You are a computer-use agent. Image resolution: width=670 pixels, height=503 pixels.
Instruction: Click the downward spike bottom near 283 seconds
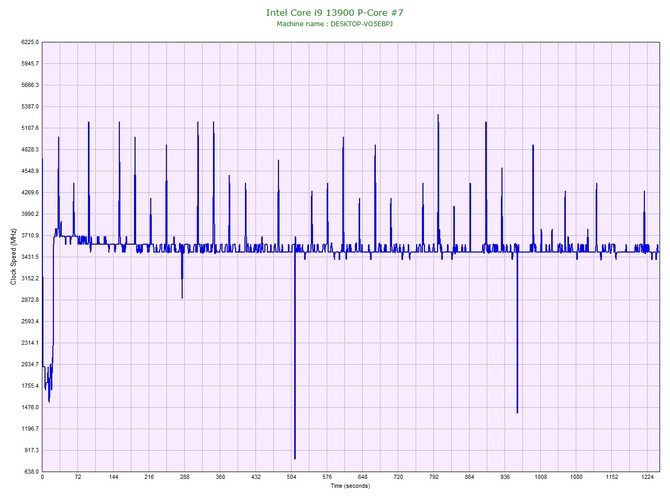pos(182,298)
